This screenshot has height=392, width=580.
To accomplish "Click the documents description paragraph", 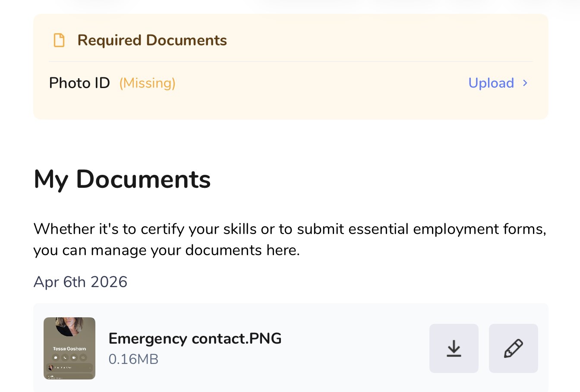I will click(x=290, y=239).
